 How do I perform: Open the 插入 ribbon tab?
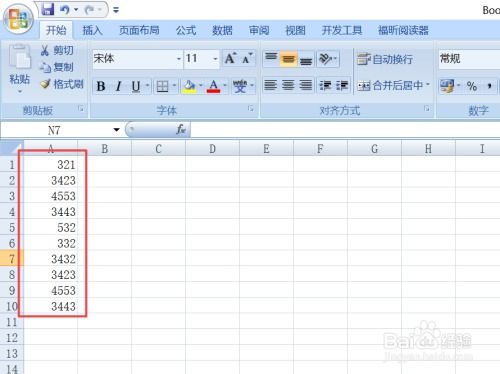(92, 30)
